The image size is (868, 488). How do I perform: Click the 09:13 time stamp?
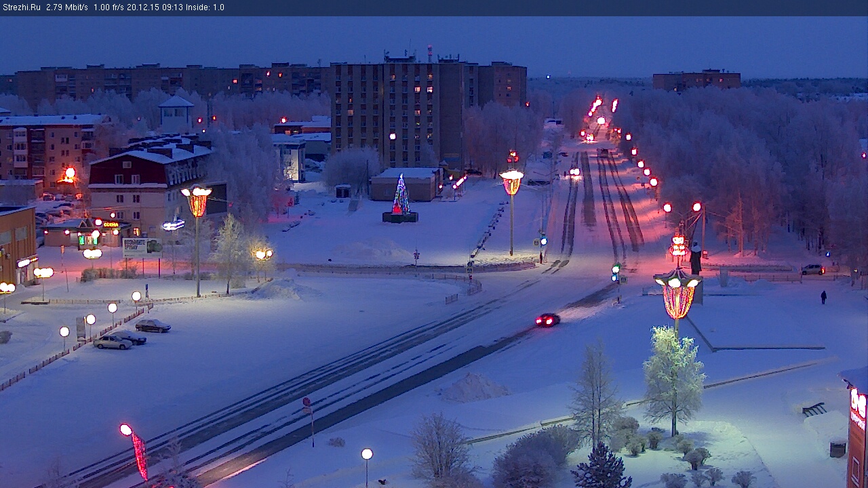172,7
